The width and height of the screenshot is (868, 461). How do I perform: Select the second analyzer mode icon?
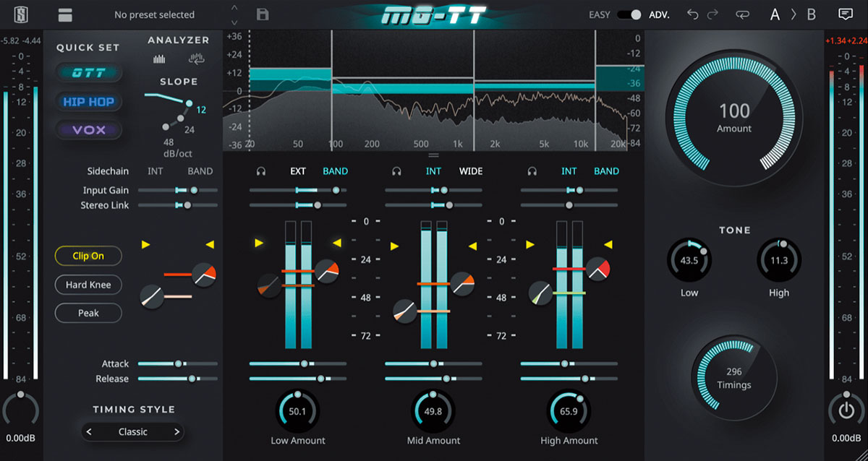point(196,59)
